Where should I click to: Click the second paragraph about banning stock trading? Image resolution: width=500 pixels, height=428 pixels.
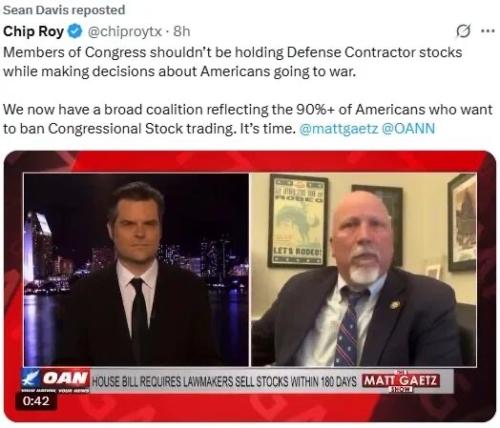(248, 119)
